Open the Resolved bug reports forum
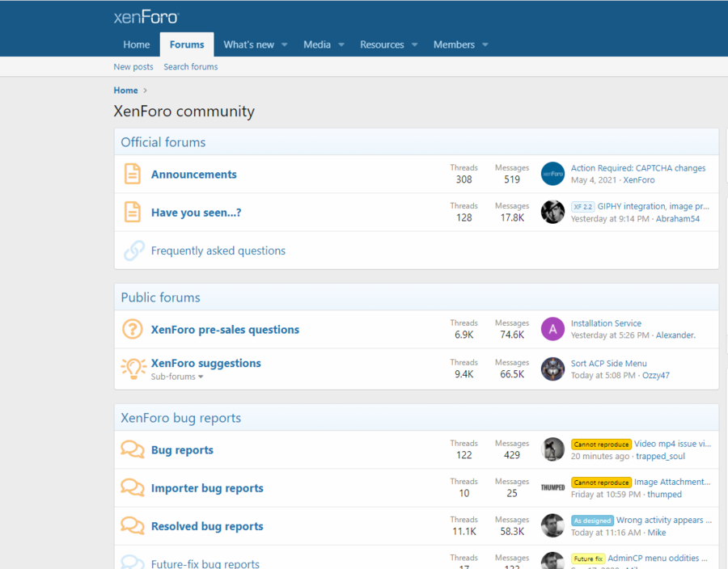 click(207, 526)
